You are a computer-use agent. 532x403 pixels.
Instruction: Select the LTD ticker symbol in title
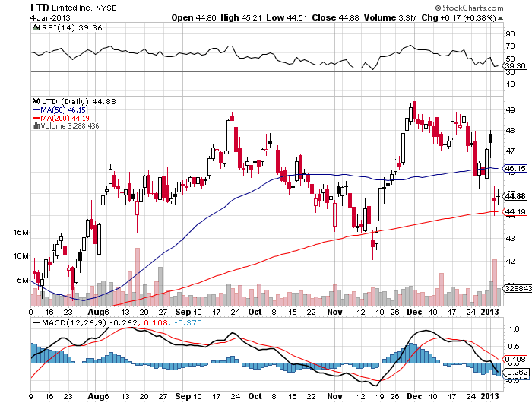click(40, 8)
